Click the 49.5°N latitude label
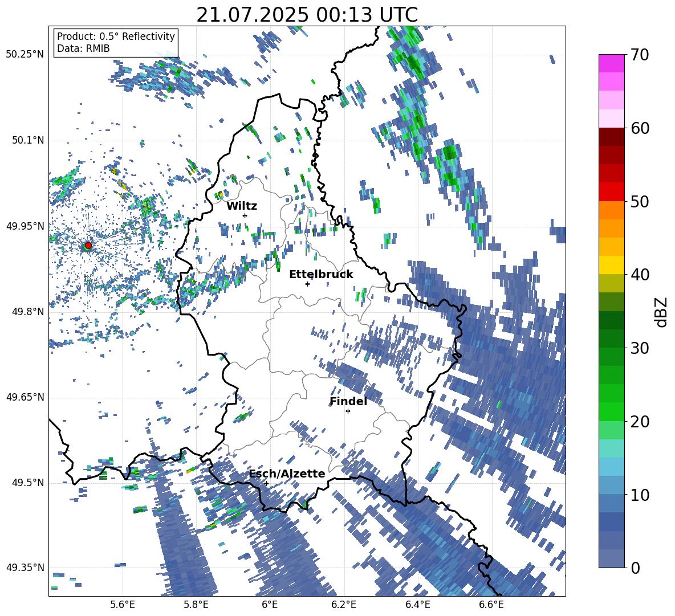Viewport: 675px width, 616px height. pos(27,482)
